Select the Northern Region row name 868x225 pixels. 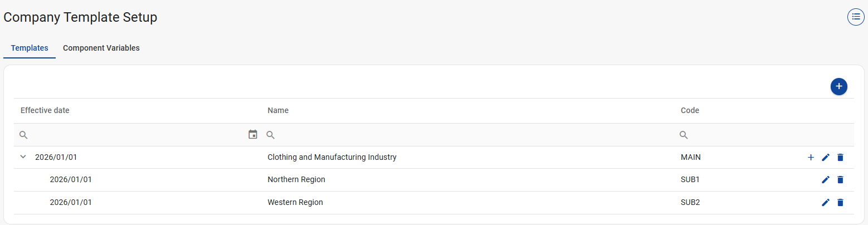tap(296, 179)
